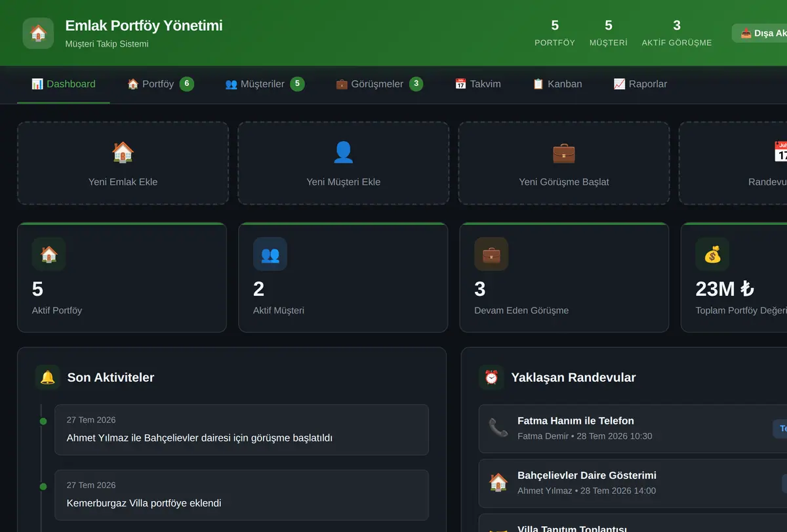The width and height of the screenshot is (787, 532).
Task: Click alarm clock icon beside Yaklaşan Randevular
Action: click(491, 377)
